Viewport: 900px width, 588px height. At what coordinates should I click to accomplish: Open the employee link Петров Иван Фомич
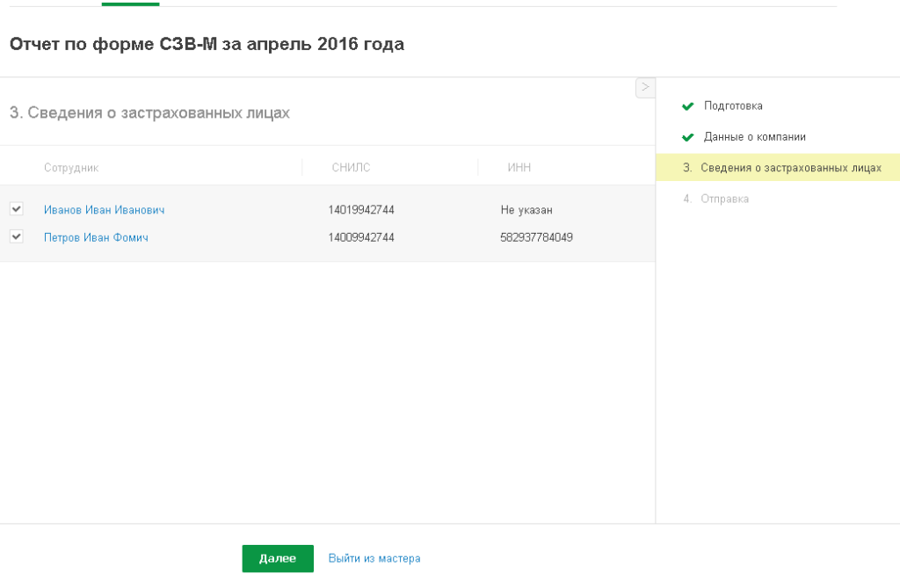(x=96, y=237)
